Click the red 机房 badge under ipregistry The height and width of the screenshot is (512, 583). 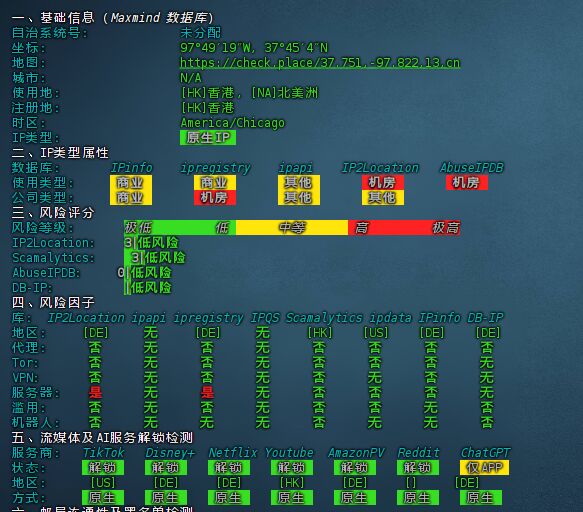point(215,198)
